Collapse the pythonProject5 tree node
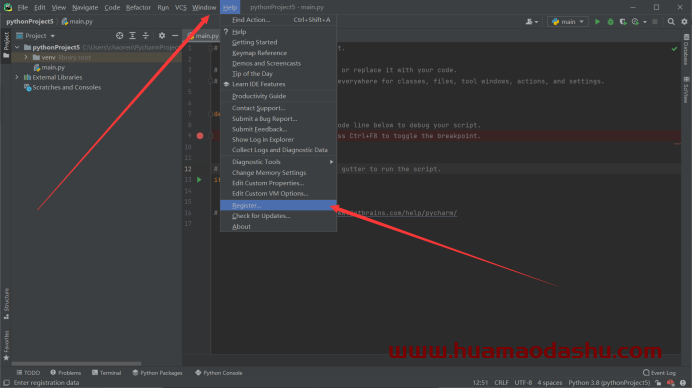This screenshot has width=692, height=388. [17, 47]
